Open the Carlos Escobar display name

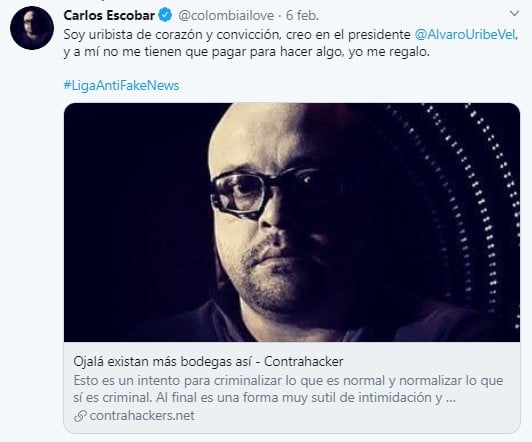click(x=109, y=15)
